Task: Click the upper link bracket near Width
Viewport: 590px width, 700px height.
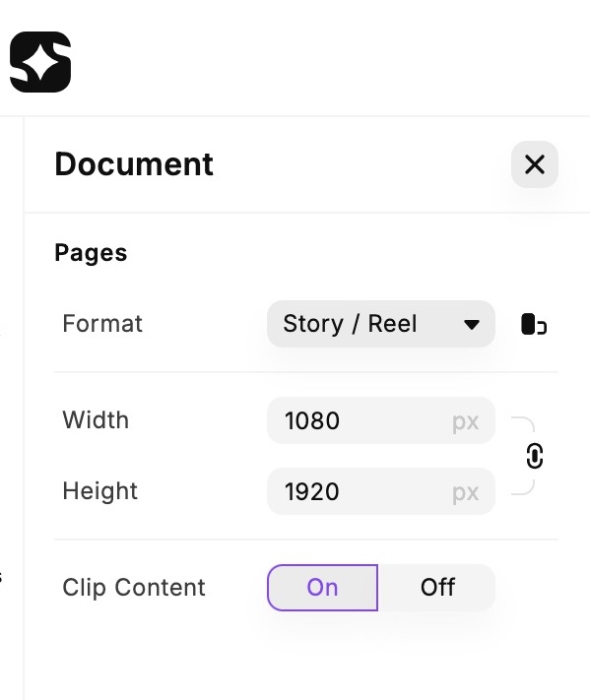Action: click(523, 424)
